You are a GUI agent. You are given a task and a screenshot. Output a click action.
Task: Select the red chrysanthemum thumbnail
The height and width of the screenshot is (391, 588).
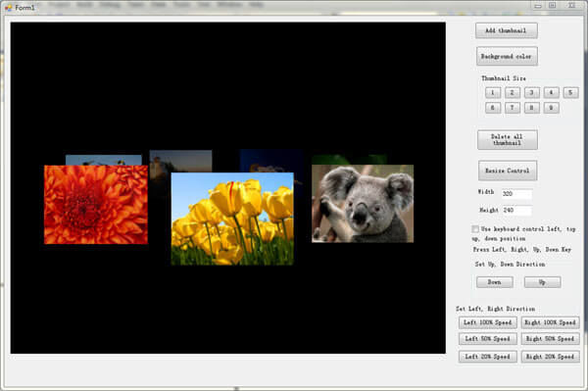(96, 205)
